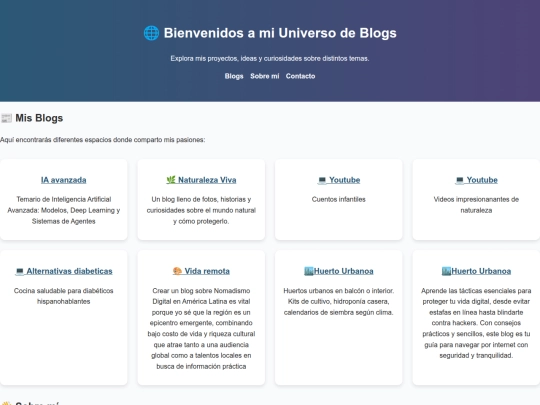Open Huerto Urbanoa link about balcony gardens

click(x=339, y=271)
